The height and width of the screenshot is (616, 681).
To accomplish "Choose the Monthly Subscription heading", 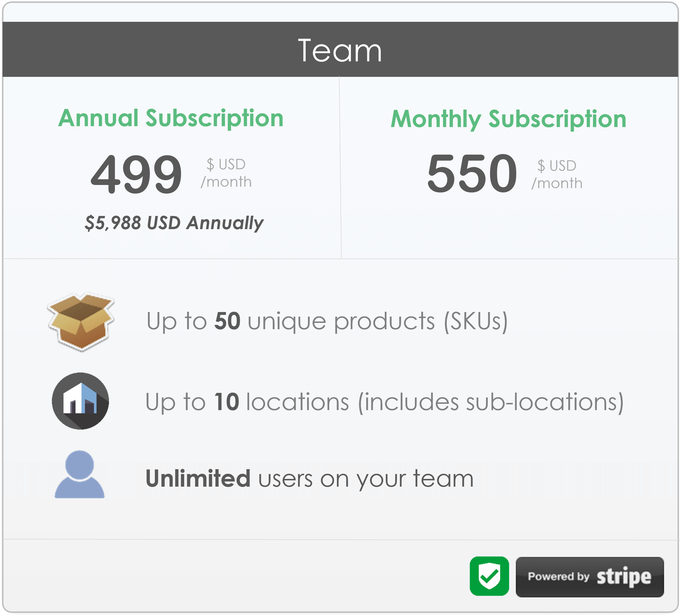I will pos(508,119).
